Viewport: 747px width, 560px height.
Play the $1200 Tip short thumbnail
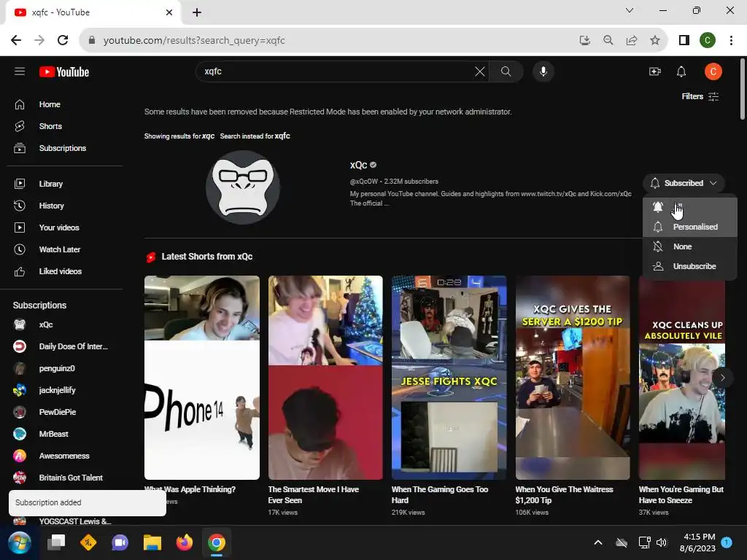573,378
